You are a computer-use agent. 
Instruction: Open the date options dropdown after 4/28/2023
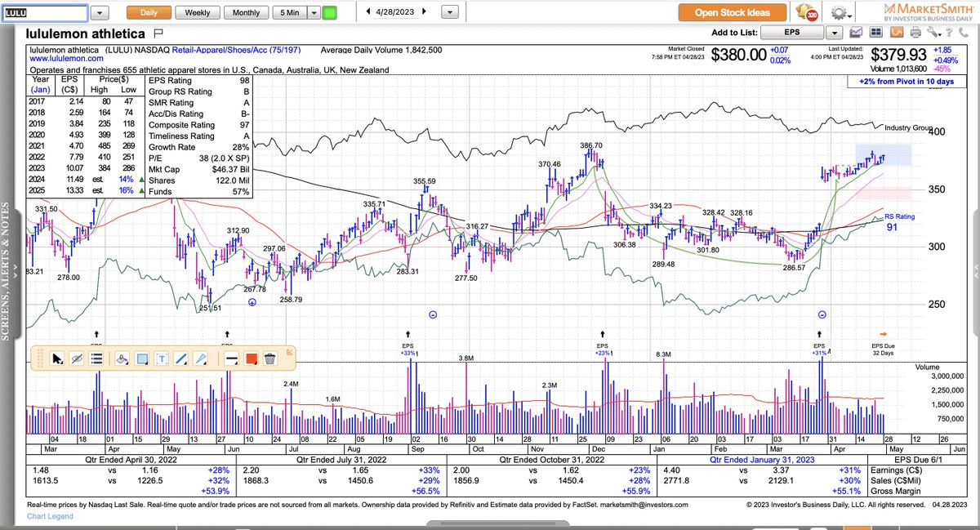tap(449, 13)
